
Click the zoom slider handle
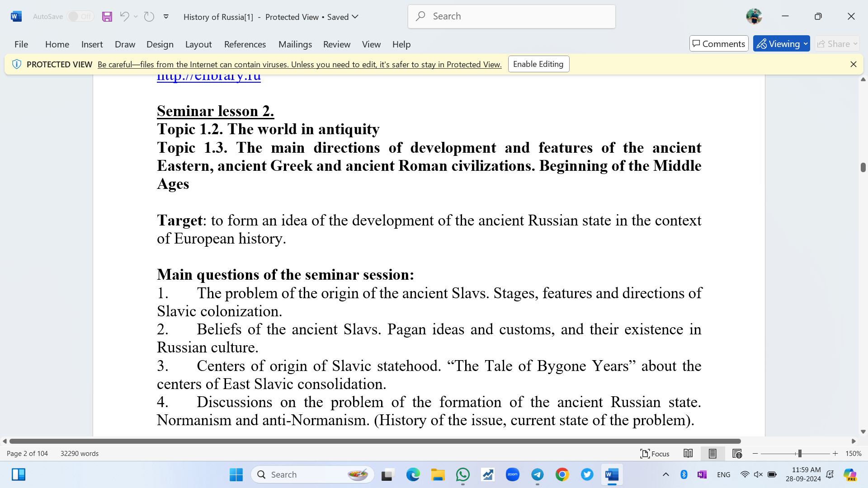pos(799,454)
